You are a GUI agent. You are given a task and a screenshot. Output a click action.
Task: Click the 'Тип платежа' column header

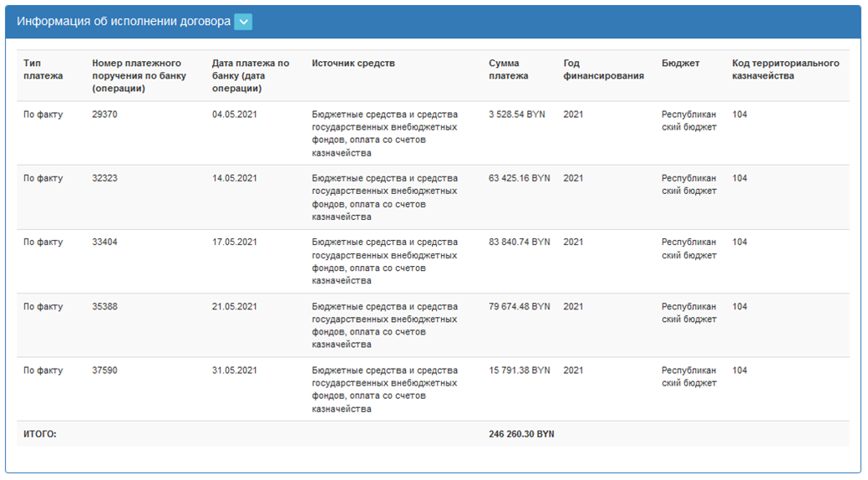point(43,69)
